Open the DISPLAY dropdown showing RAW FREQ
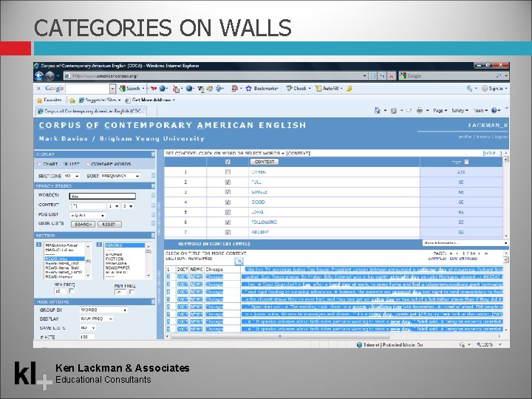Screen dimensions: 532x399 click(x=96, y=319)
